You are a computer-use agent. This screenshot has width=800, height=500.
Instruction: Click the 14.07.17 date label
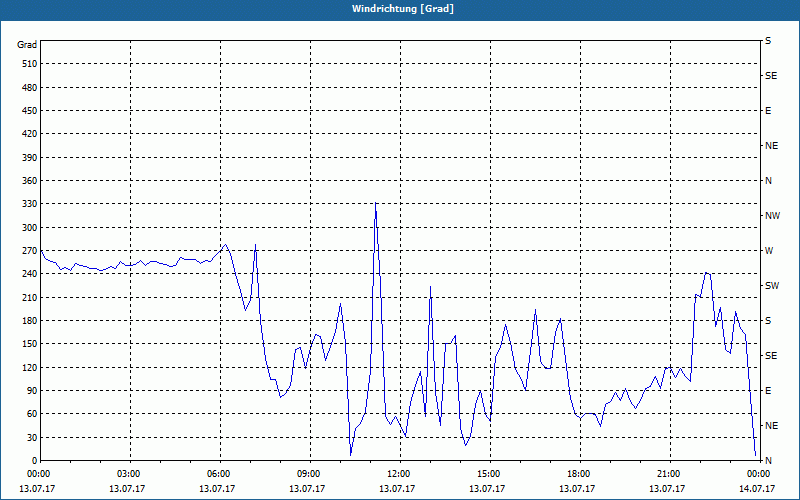coord(757,489)
